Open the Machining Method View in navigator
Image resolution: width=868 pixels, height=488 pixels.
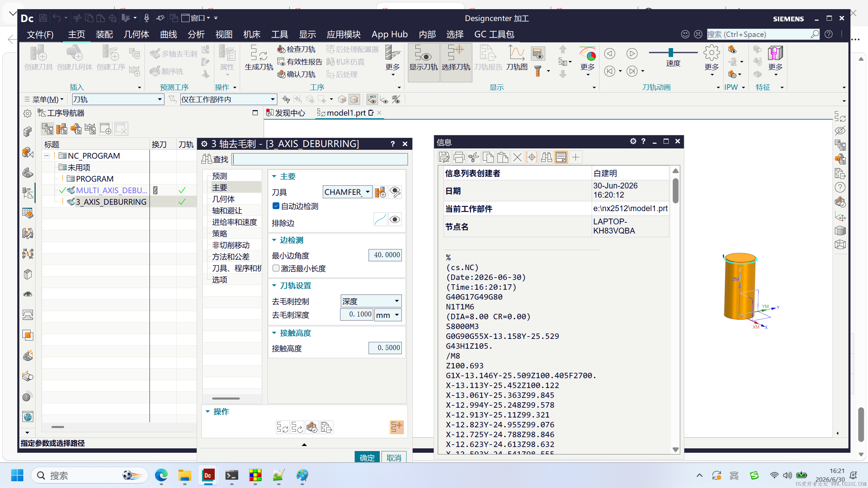coord(90,129)
